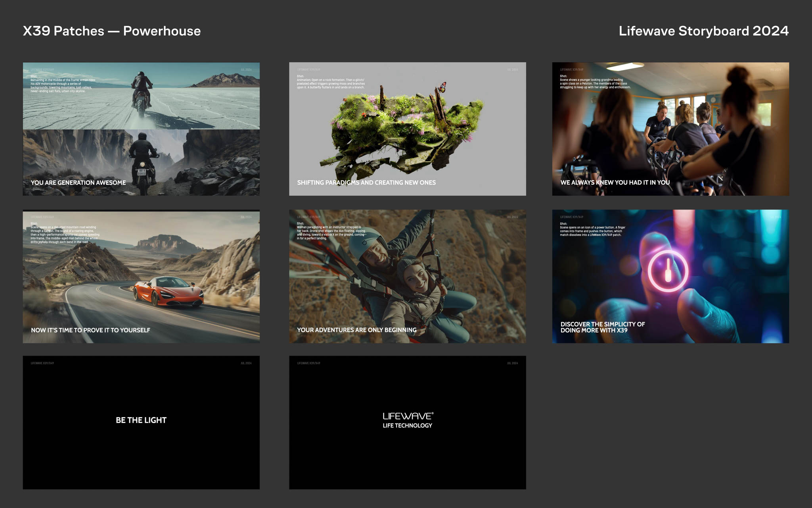The height and width of the screenshot is (508, 812).
Task: Click the YOUR ADVENTURES ARE ONLY BEGINNING caption
Action: pos(356,330)
